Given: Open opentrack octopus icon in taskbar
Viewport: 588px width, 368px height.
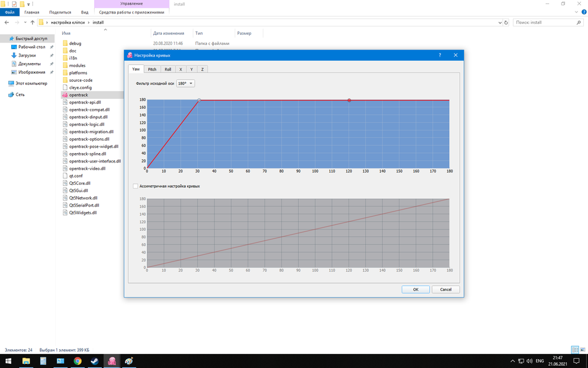Looking at the screenshot, I should pos(112,361).
